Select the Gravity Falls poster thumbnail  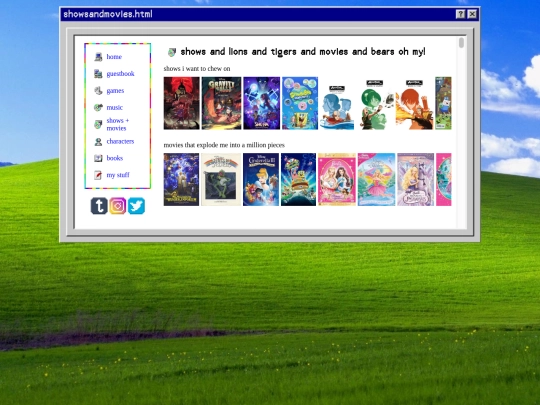tap(221, 103)
